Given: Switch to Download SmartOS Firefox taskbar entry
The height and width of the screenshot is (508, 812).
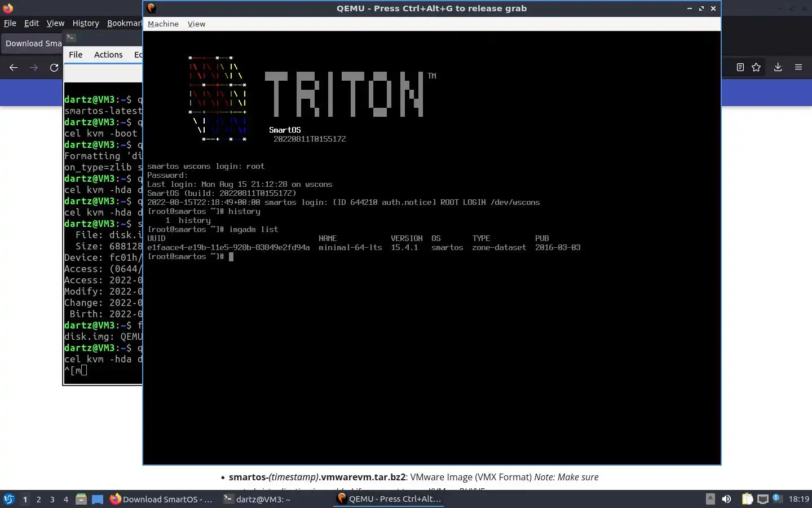Looking at the screenshot, I should 161,499.
